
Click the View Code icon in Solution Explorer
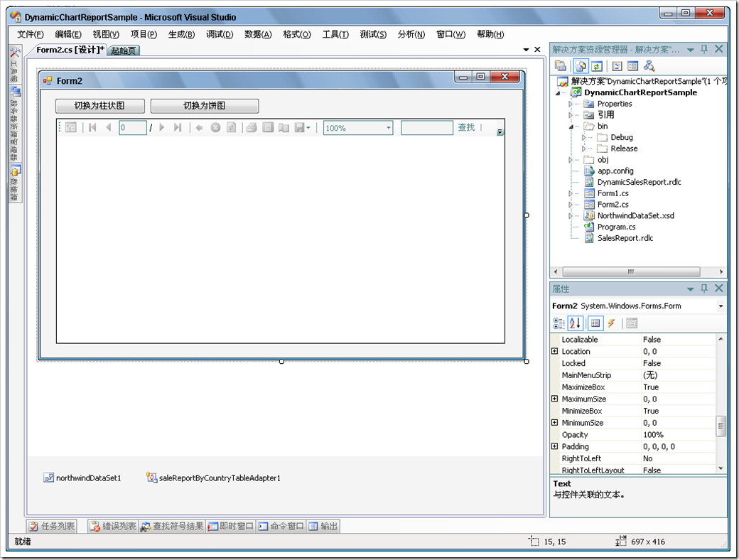tap(617, 67)
